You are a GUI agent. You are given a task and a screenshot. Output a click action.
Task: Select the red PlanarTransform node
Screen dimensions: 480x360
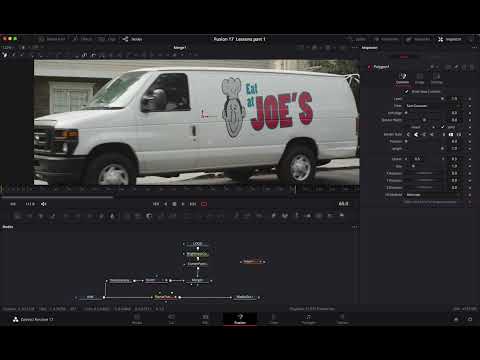click(164, 297)
